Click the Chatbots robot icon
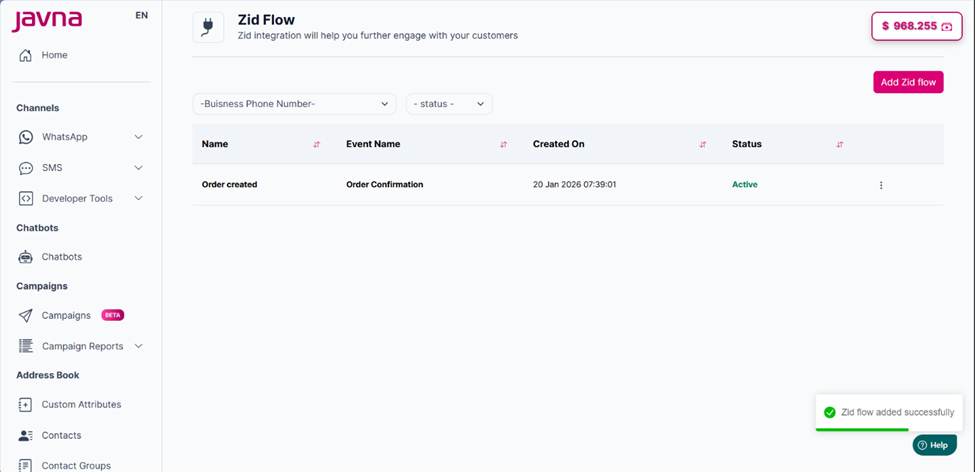This screenshot has height=472, width=975. tap(26, 257)
